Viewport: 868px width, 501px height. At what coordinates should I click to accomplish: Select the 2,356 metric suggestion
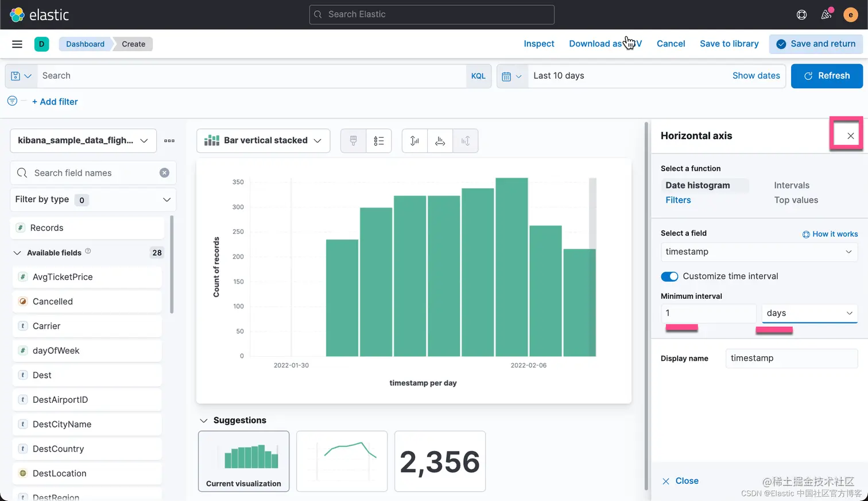[440, 461]
